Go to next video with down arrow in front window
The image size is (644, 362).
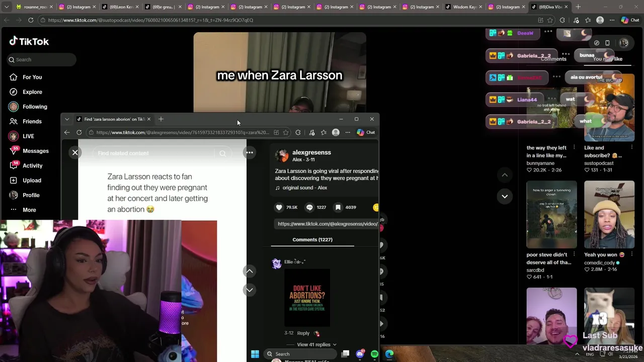click(249, 290)
